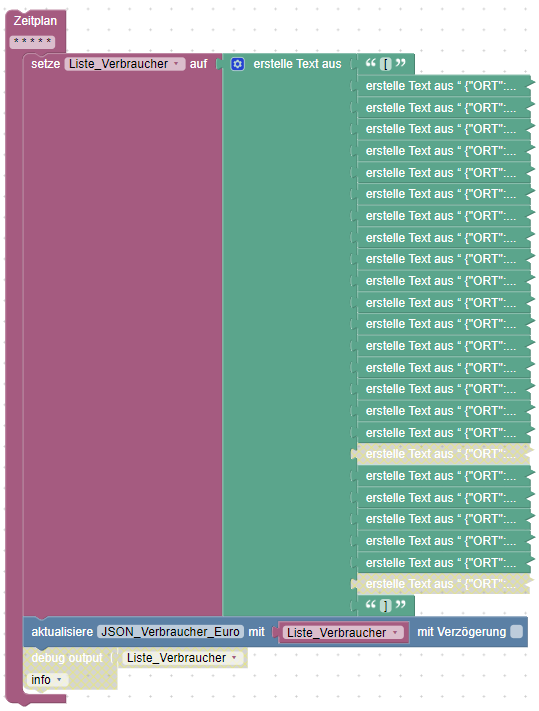Viewport: 539px width, 711px height.
Task: Select the JSON_Verbraucher_Euro object ID field
Action: tap(170, 632)
